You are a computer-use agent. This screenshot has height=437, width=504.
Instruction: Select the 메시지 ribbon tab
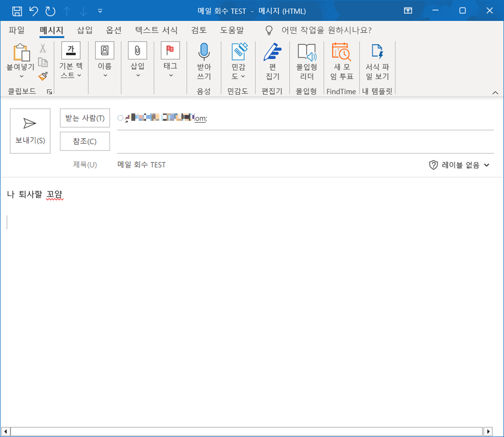pyautogui.click(x=52, y=30)
